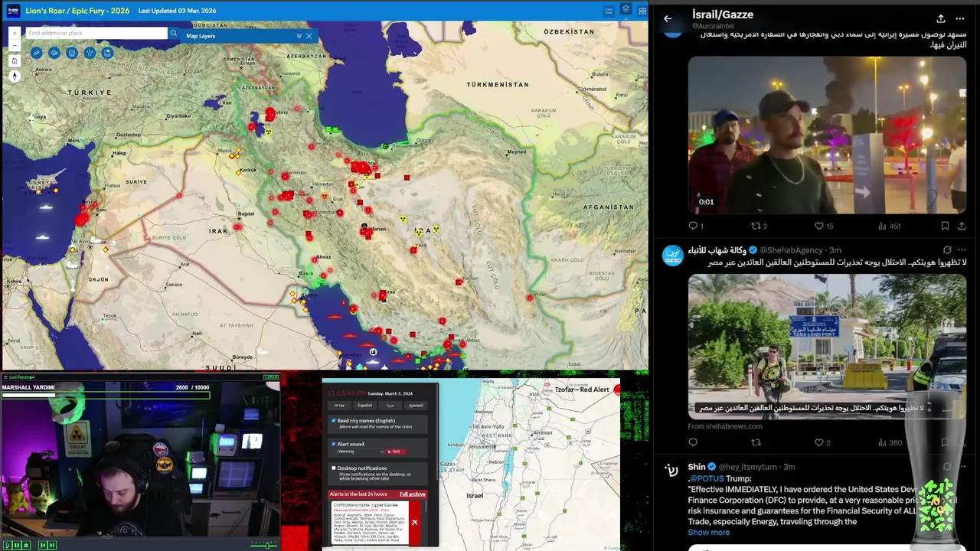The width and height of the screenshot is (980, 551).
Task: Open the Taba Land Port article image
Action: (827, 346)
